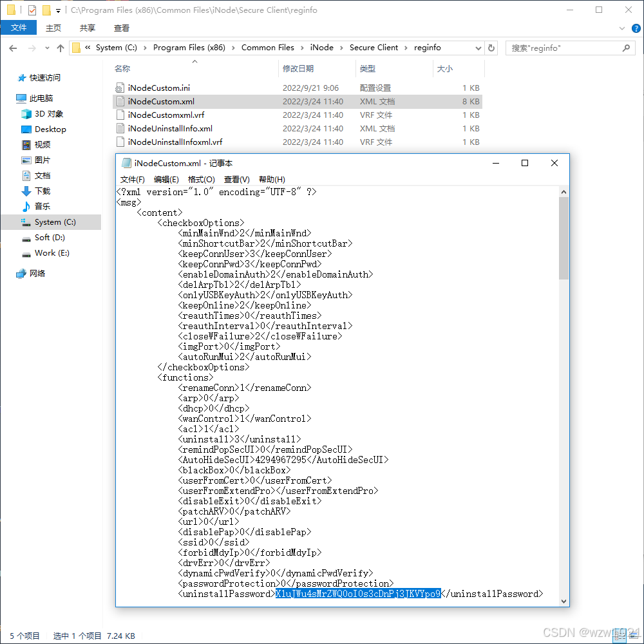Viewport: 644px width, 644px height.
Task: Click the Secure Client breadcrumb segment
Action: 374,48
